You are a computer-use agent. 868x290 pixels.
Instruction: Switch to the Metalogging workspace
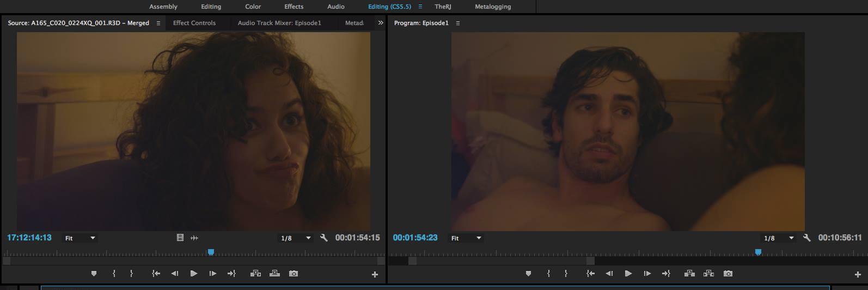493,7
